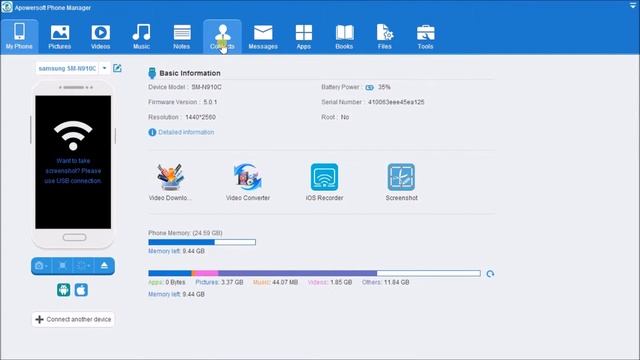Click the green Android icon
This screenshot has width=640, height=360.
[64, 290]
